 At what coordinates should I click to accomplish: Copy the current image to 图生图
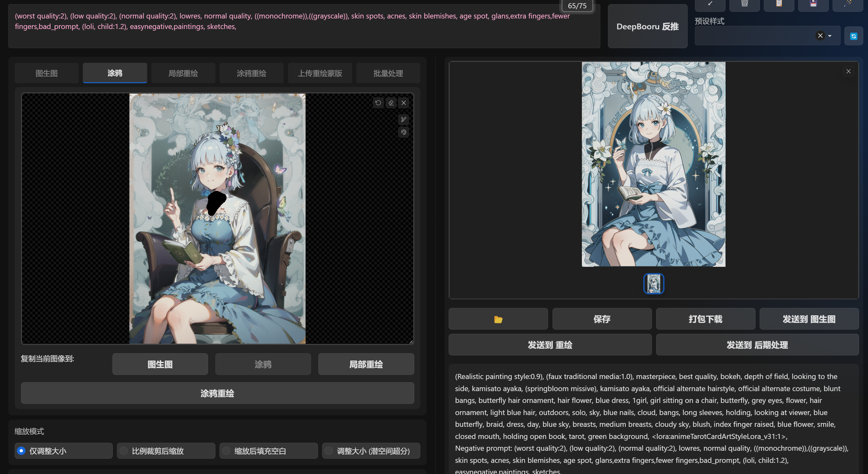160,364
